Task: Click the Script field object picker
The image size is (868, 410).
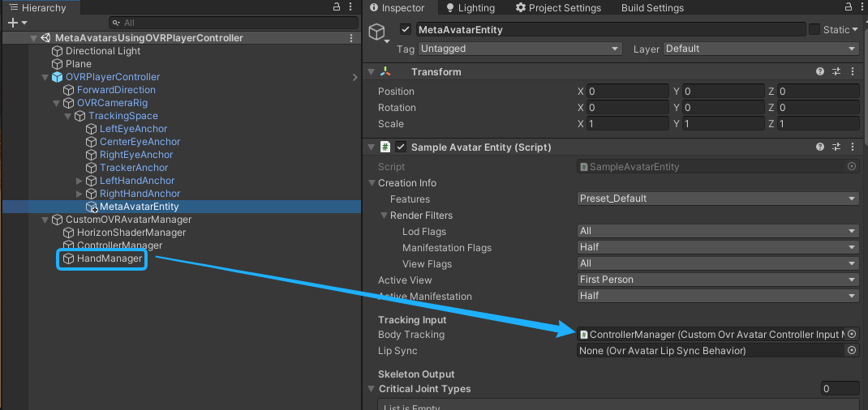Action: tap(852, 166)
